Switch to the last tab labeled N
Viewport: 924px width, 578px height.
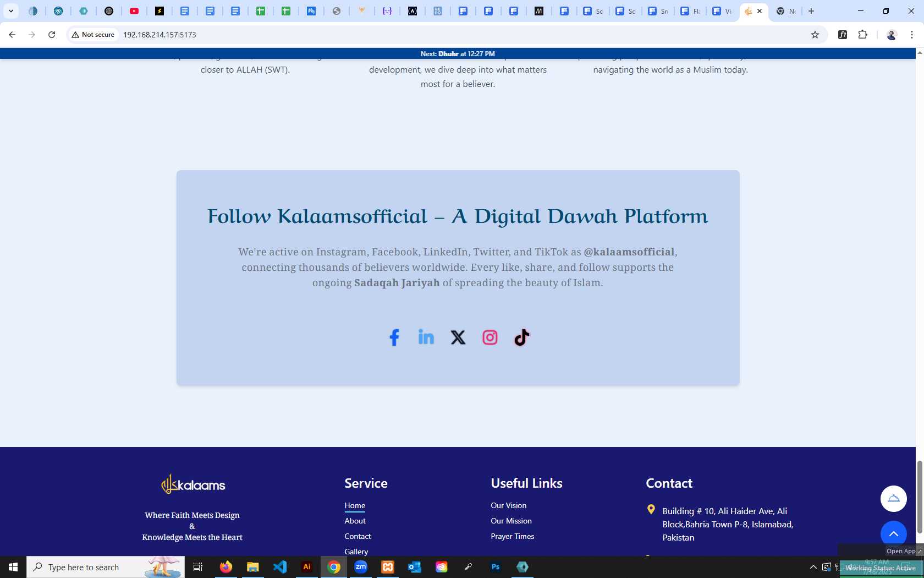pyautogui.click(x=785, y=11)
